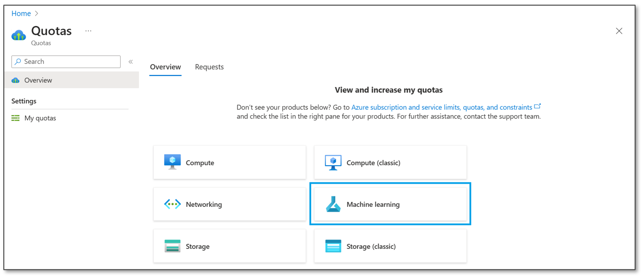Switch to the Requests tab
644x279 pixels.
pyautogui.click(x=209, y=67)
